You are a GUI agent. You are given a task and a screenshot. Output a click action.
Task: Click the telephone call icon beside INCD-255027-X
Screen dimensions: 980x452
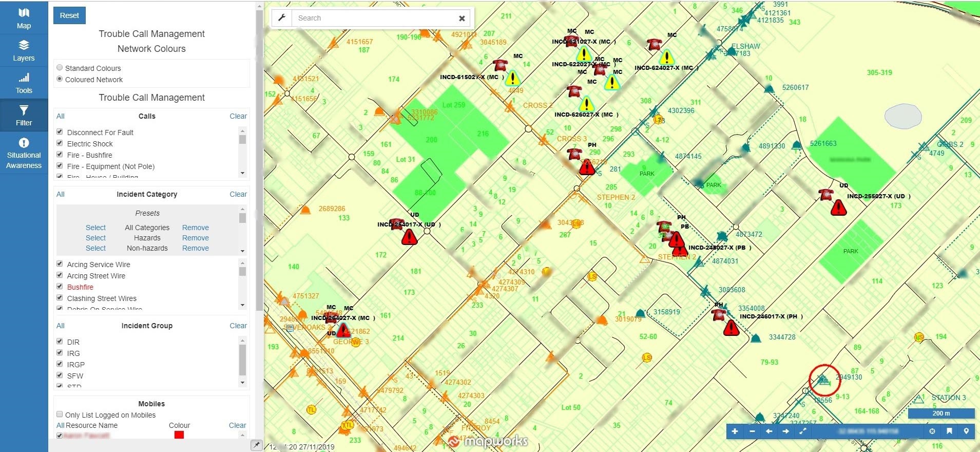(826, 195)
